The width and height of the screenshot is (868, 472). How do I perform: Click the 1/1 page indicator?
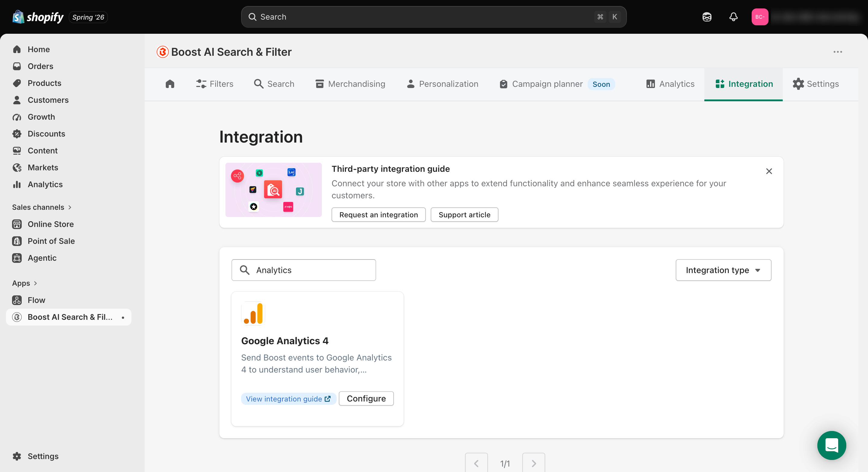pos(505,464)
